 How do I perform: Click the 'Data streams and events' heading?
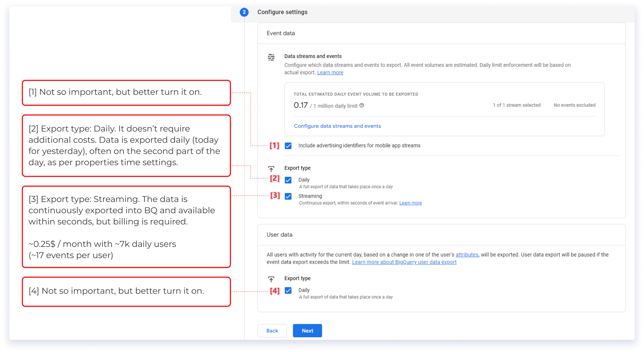point(313,56)
